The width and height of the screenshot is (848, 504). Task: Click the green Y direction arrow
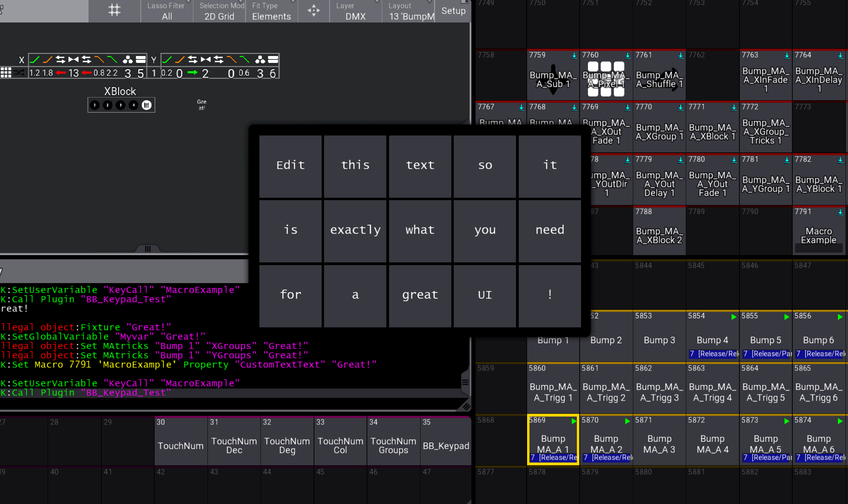click(193, 73)
